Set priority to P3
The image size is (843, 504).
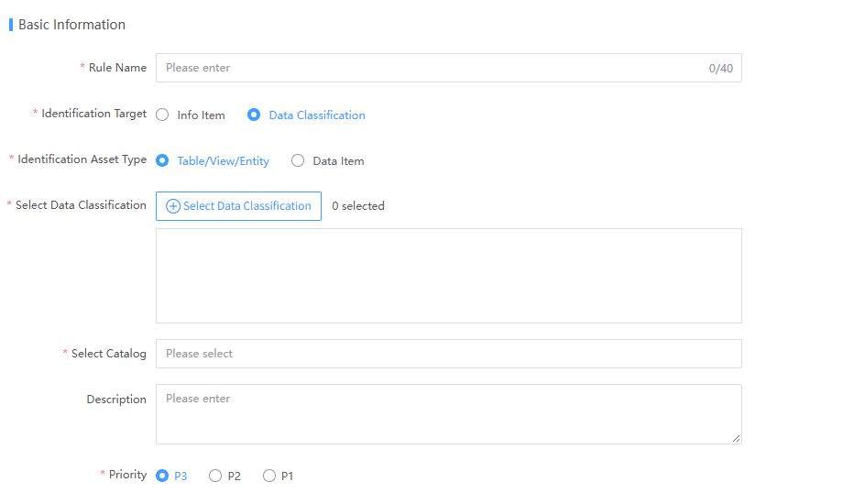[162, 476]
